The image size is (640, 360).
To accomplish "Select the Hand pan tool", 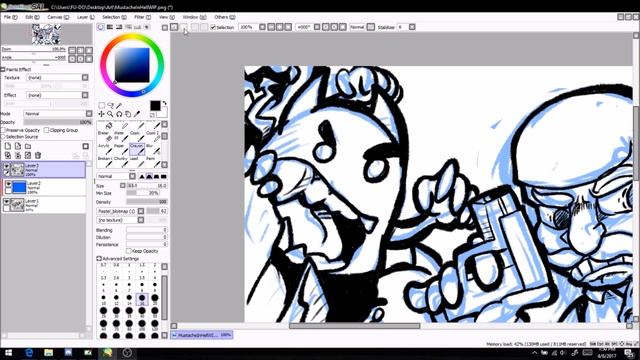I will point(128,114).
